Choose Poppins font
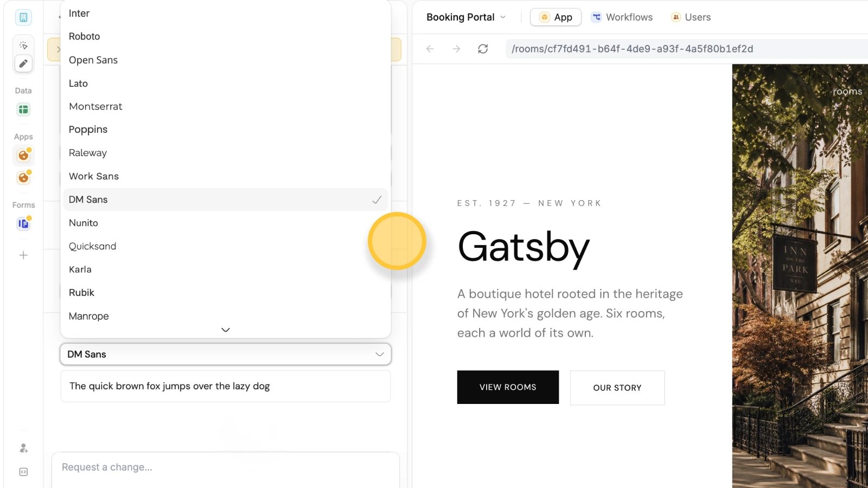Image resolution: width=868 pixels, height=488 pixels. click(x=226, y=130)
